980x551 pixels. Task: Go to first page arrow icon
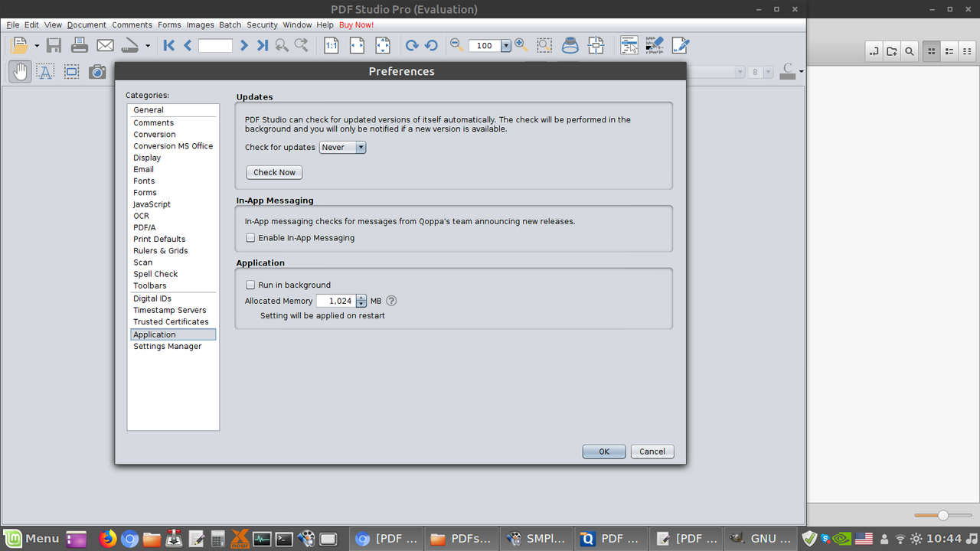(169, 45)
